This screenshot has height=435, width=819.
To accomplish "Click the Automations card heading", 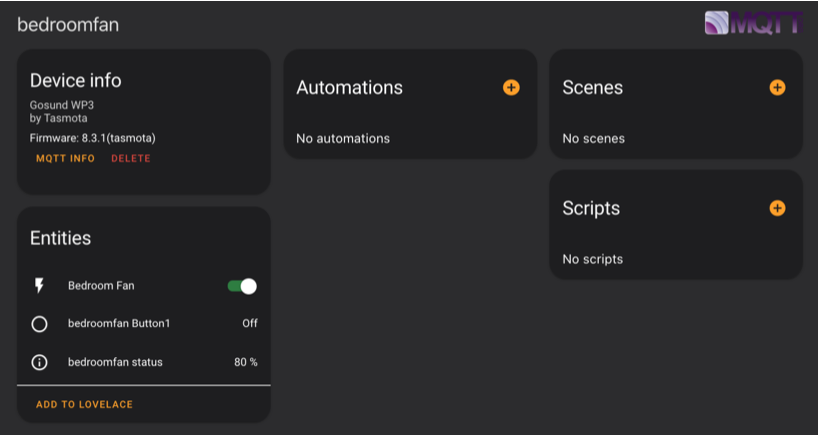I will tap(349, 87).
